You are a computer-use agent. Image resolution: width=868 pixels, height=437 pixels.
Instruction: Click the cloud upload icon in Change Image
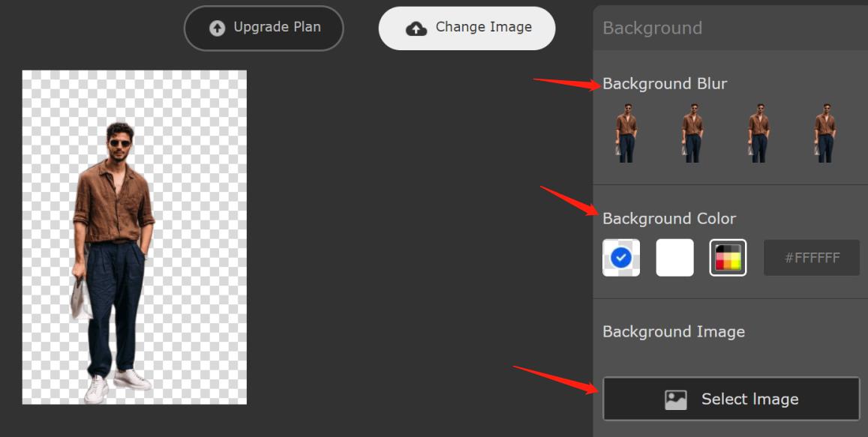(x=416, y=28)
